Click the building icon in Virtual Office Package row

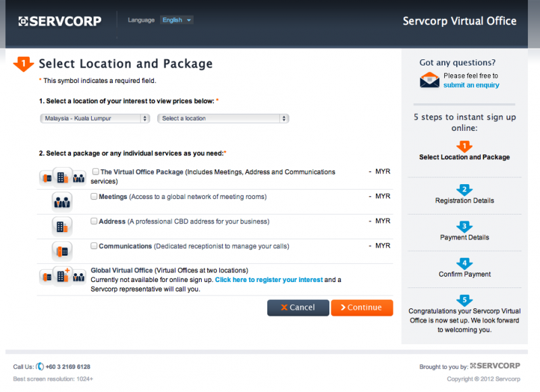coord(62,177)
